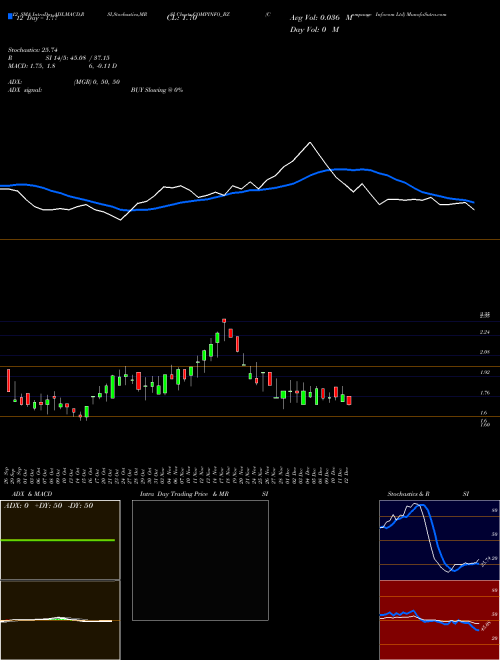Click the 'ADX signal:' label

25,90
